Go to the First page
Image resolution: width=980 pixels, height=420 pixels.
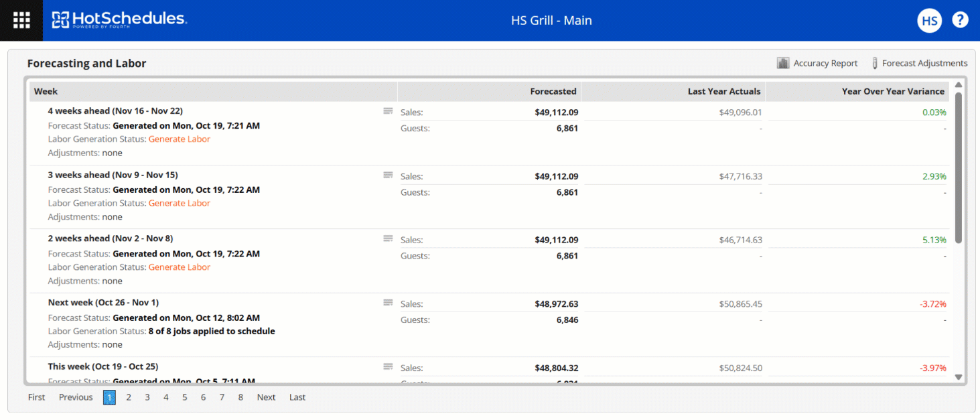point(37,397)
